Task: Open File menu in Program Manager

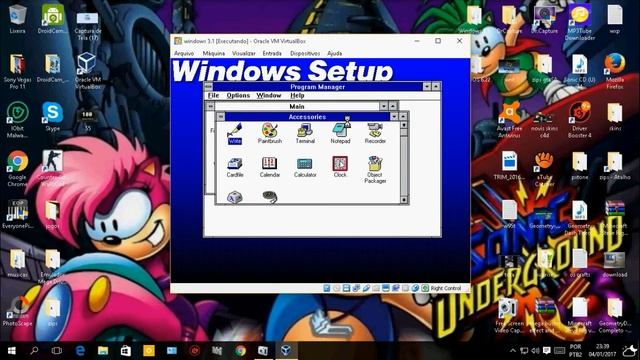Action: [x=213, y=96]
